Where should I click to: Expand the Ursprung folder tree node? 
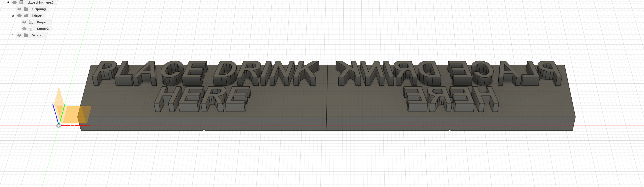coord(12,9)
